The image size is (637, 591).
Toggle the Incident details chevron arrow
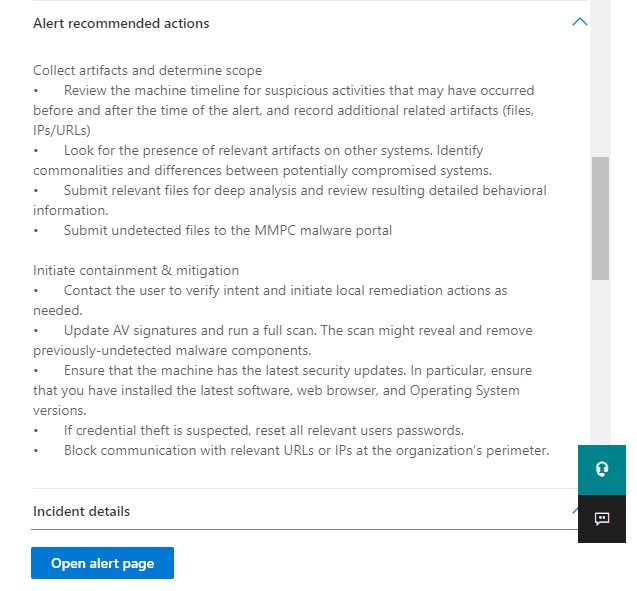pyautogui.click(x=574, y=510)
